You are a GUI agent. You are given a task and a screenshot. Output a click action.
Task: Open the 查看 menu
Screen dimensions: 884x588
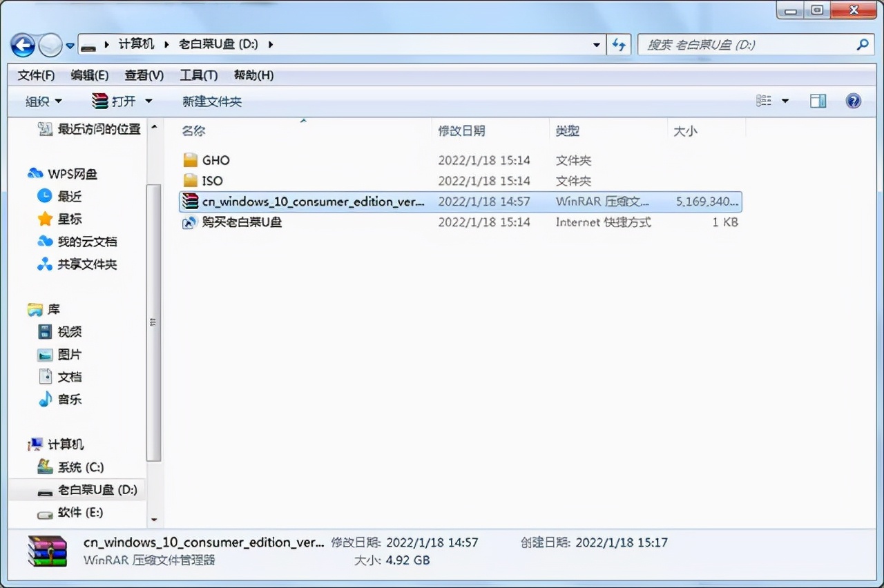coord(143,75)
